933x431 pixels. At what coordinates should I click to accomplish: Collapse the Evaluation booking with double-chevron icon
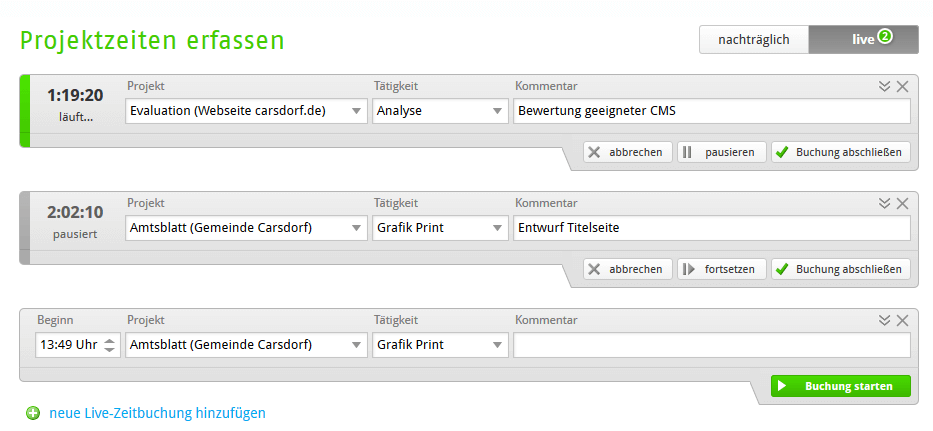pos(884,86)
